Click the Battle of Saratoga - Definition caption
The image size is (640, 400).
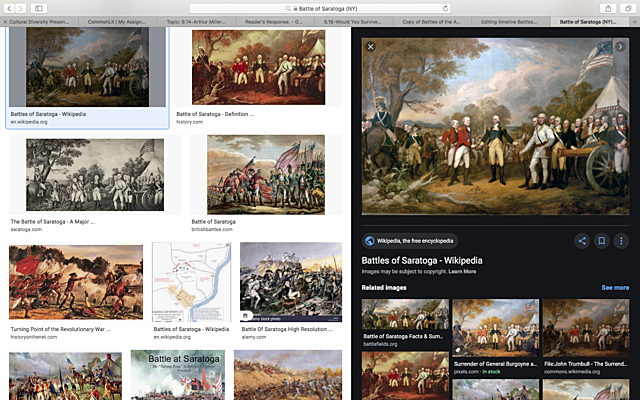[215, 114]
